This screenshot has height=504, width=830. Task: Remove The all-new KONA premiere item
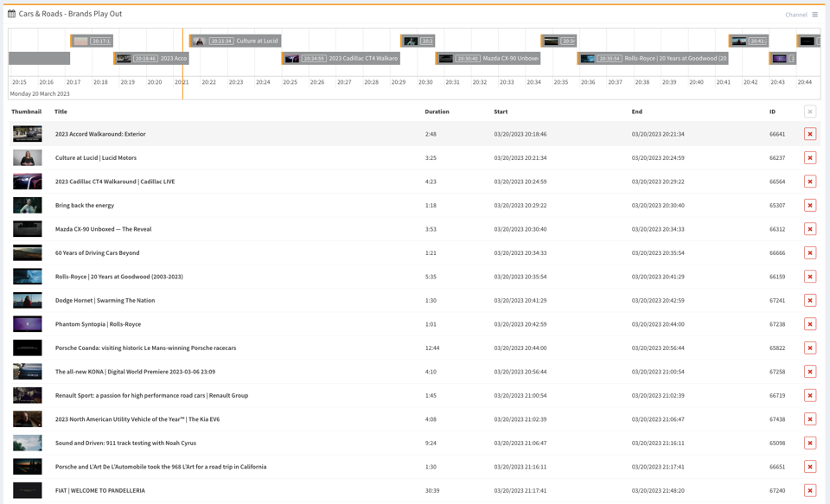(809, 372)
